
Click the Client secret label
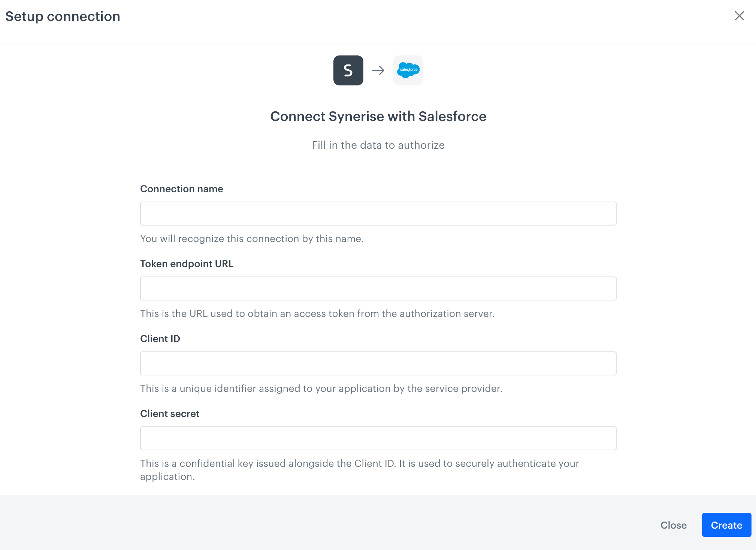[170, 414]
